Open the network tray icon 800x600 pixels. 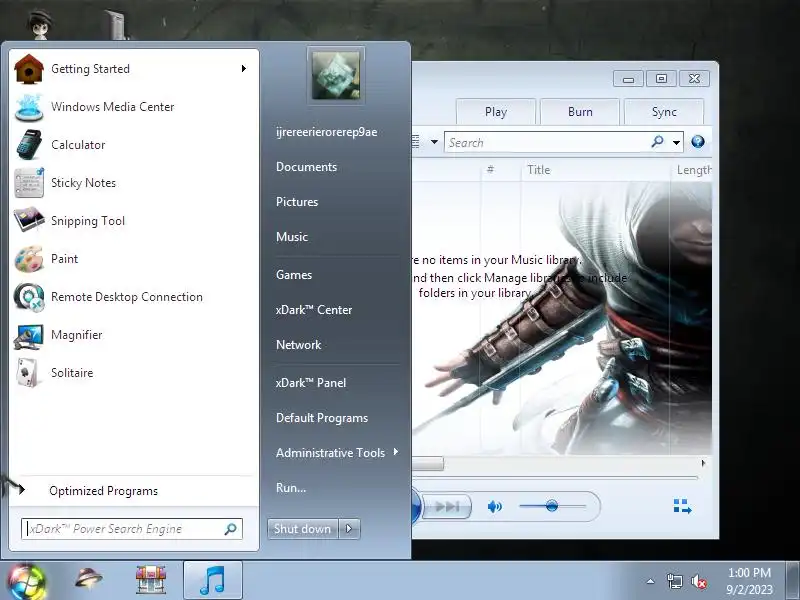pyautogui.click(x=674, y=581)
